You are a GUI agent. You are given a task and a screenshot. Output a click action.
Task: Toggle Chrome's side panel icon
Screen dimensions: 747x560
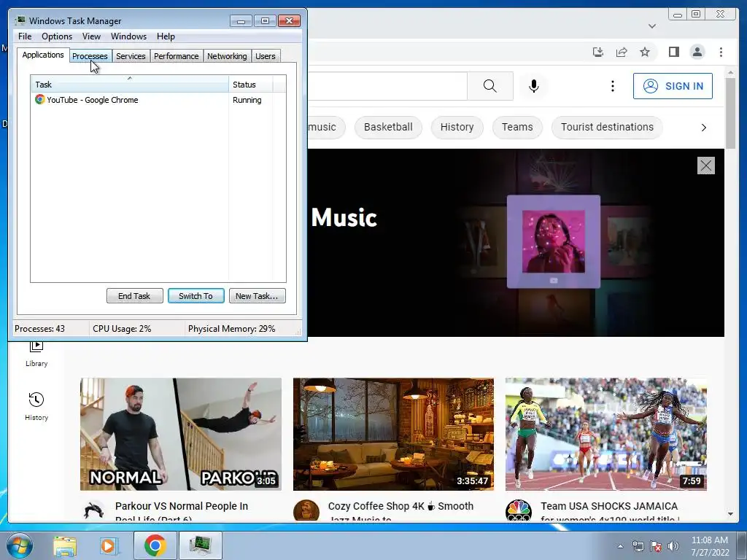pyautogui.click(x=673, y=52)
